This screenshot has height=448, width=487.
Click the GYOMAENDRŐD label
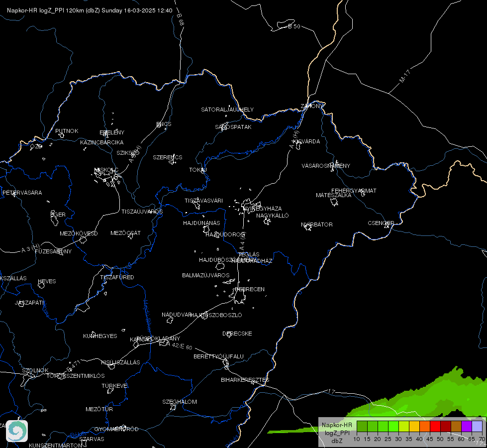click(x=116, y=429)
